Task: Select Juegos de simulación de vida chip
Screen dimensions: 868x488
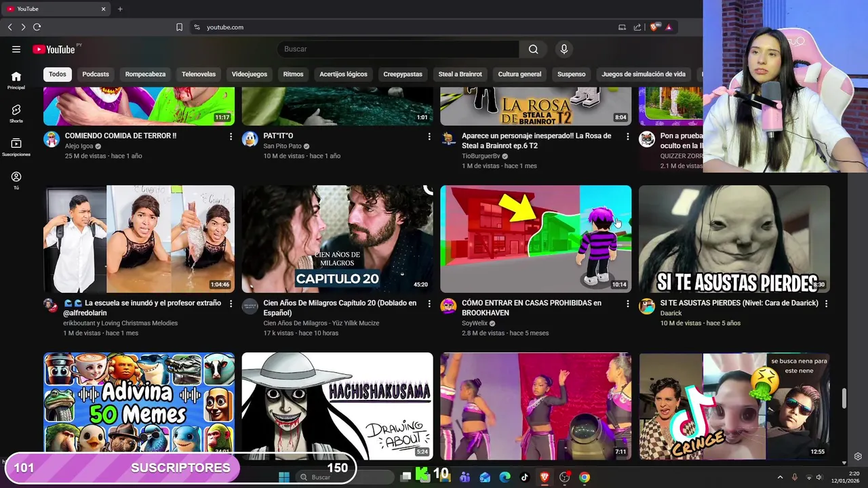Action: pyautogui.click(x=644, y=74)
